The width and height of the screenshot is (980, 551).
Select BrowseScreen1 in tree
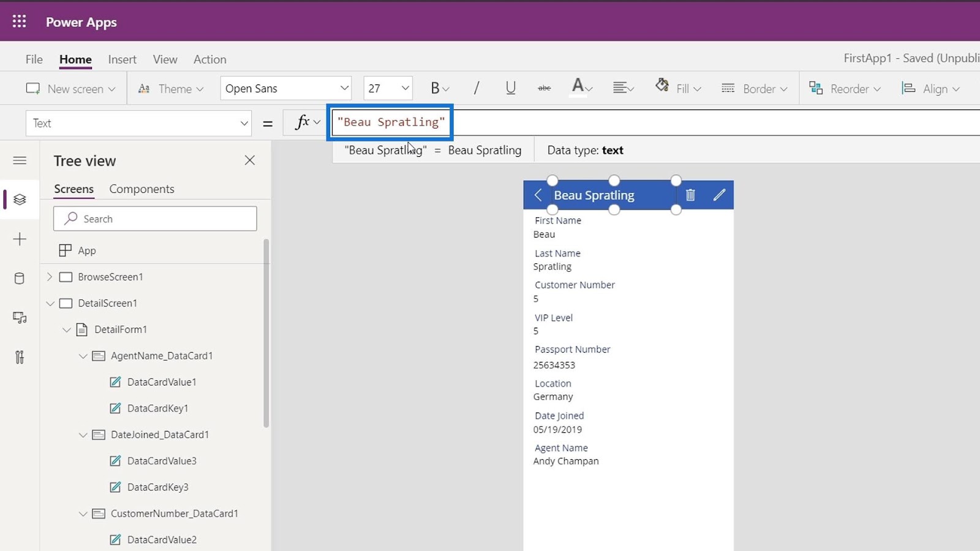(x=110, y=277)
